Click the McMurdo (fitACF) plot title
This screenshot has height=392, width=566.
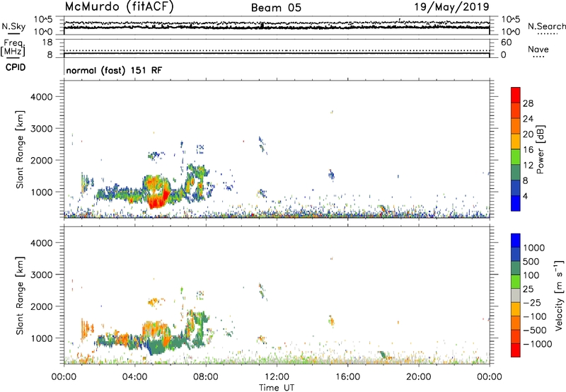[119, 7]
